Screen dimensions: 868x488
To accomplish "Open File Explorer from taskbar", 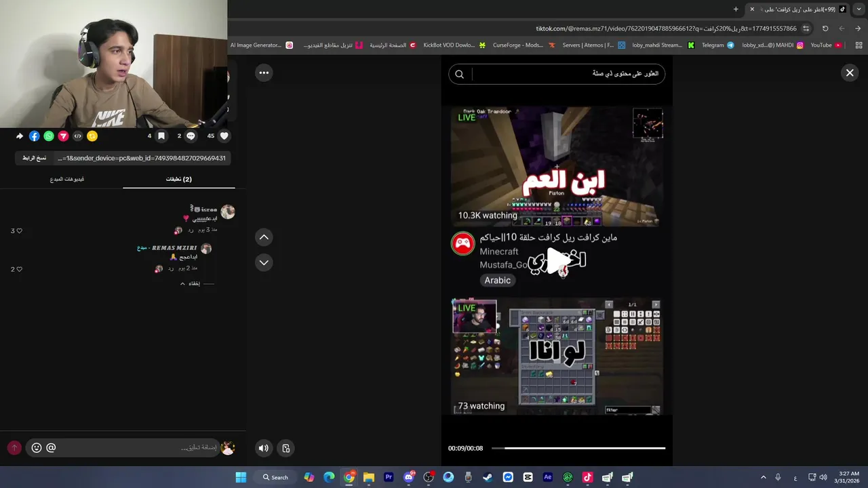I will (369, 477).
